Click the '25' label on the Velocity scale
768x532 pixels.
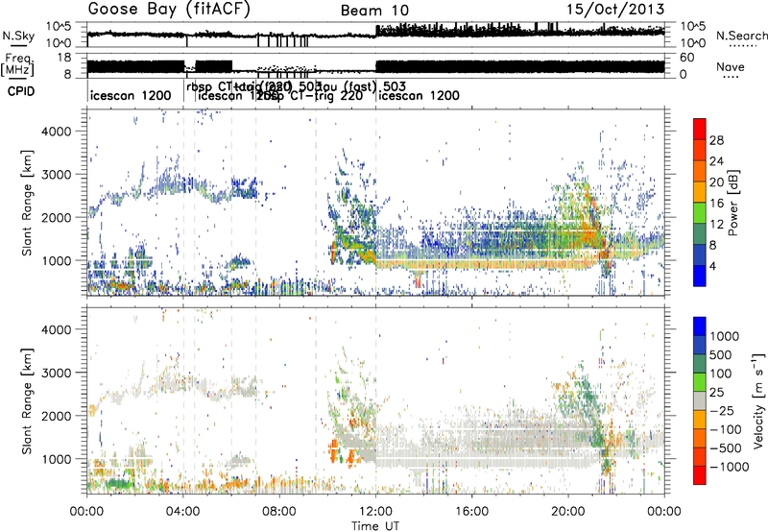[x=716, y=392]
